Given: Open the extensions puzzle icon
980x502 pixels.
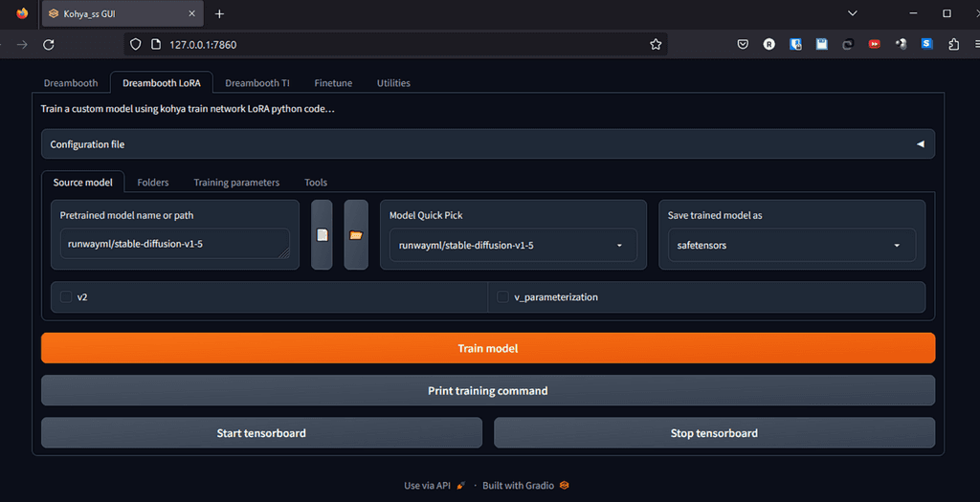Looking at the screenshot, I should [x=953, y=44].
